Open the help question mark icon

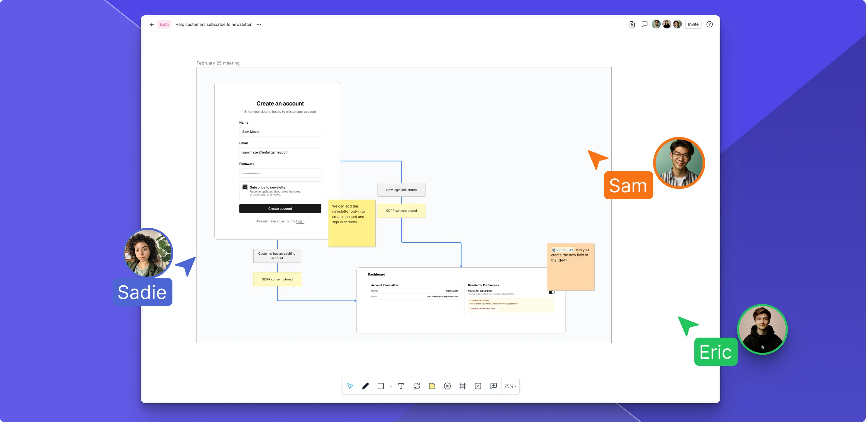click(709, 24)
